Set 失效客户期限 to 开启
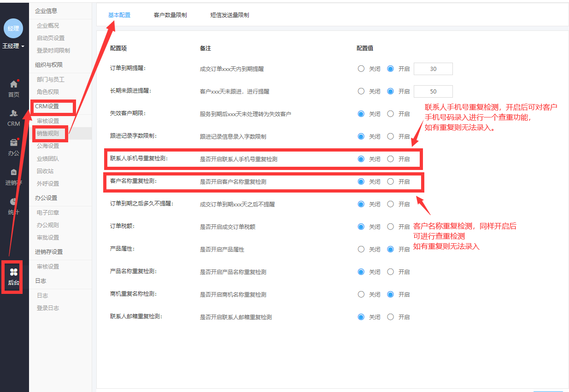The height and width of the screenshot is (392, 569). pos(391,114)
